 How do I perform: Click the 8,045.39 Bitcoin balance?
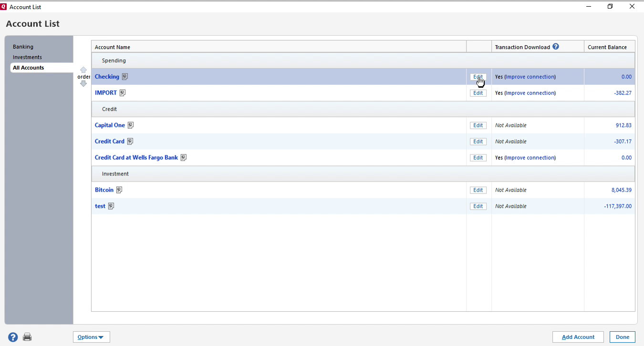click(622, 190)
